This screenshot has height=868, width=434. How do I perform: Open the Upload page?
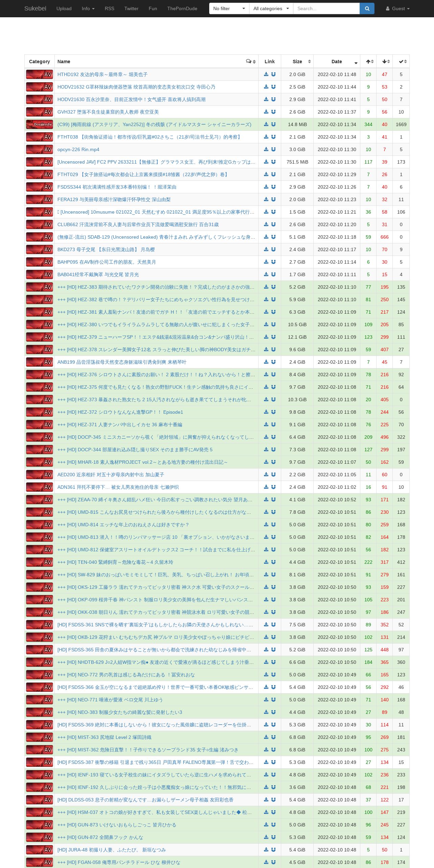pyautogui.click(x=64, y=8)
